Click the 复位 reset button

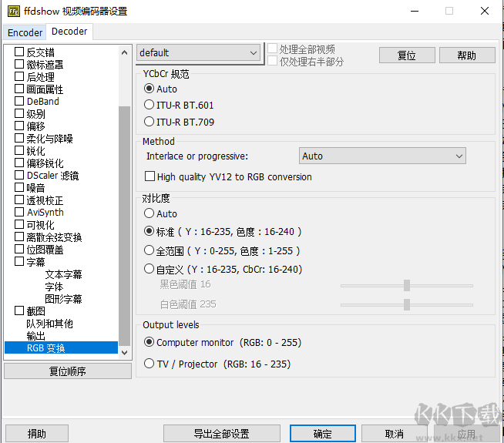pos(407,55)
